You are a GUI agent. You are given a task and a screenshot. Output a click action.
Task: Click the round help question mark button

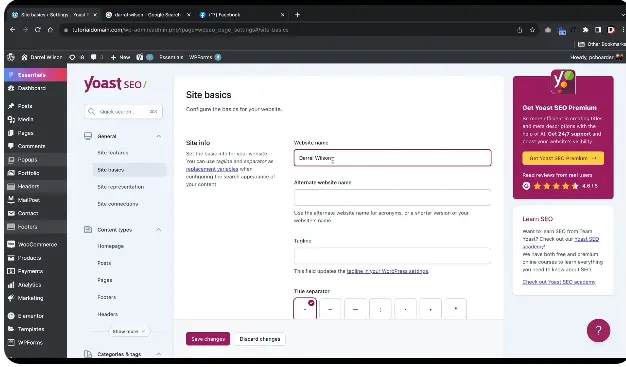[x=598, y=330]
